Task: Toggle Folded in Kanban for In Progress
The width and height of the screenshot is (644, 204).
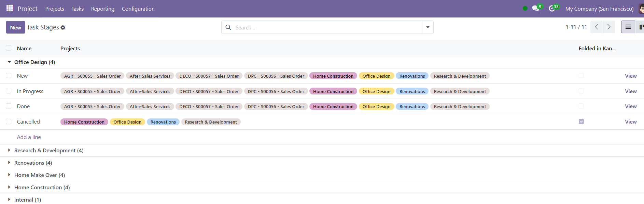Action: (x=581, y=91)
